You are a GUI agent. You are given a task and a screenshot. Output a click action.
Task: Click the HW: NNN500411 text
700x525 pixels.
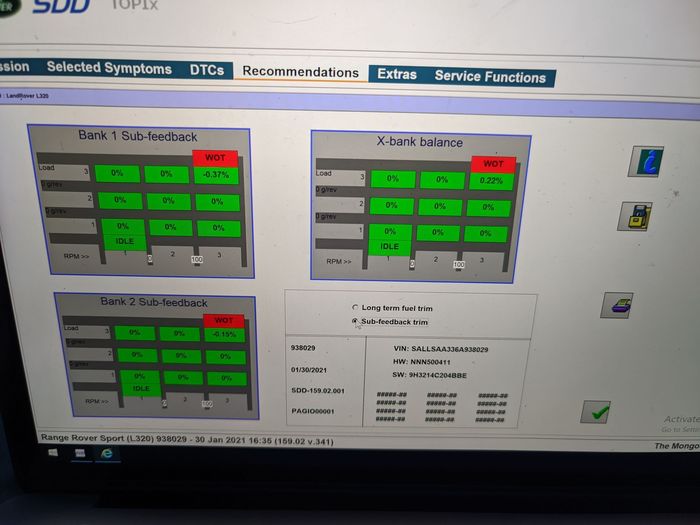[421, 362]
